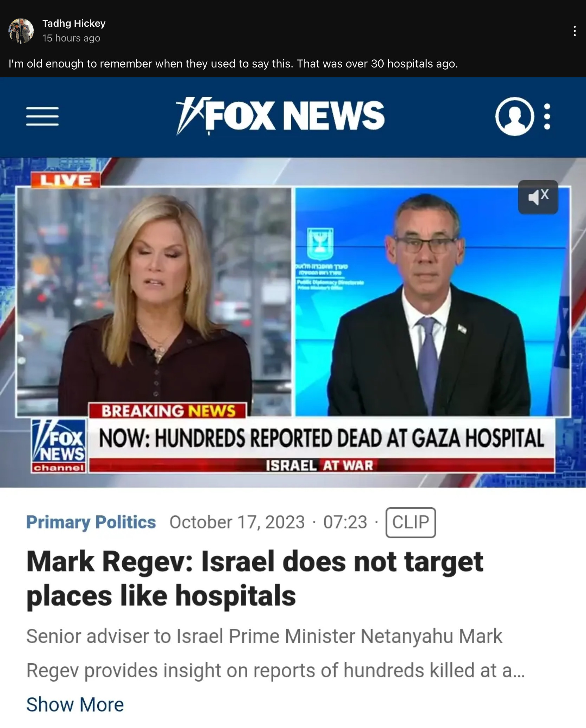Image resolution: width=586 pixels, height=728 pixels.
Task: Tap the truncated article description
Action: (x=275, y=653)
